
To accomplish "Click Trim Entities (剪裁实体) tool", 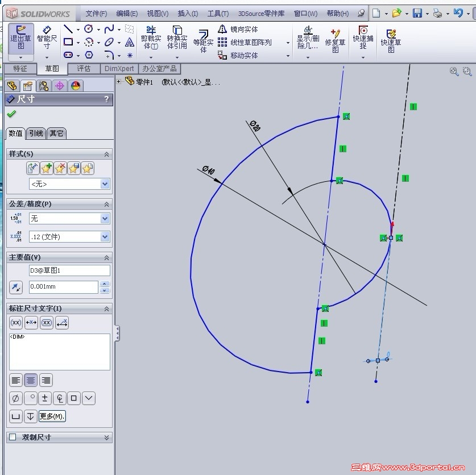I will (x=151, y=37).
